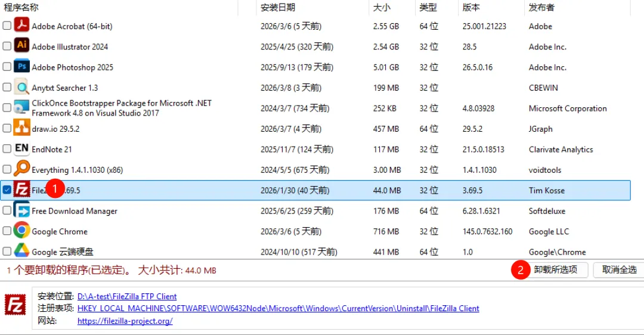644x335 pixels.
Task: Check the Anytxt Searcher 1.3 checkbox
Action: [x=7, y=87]
